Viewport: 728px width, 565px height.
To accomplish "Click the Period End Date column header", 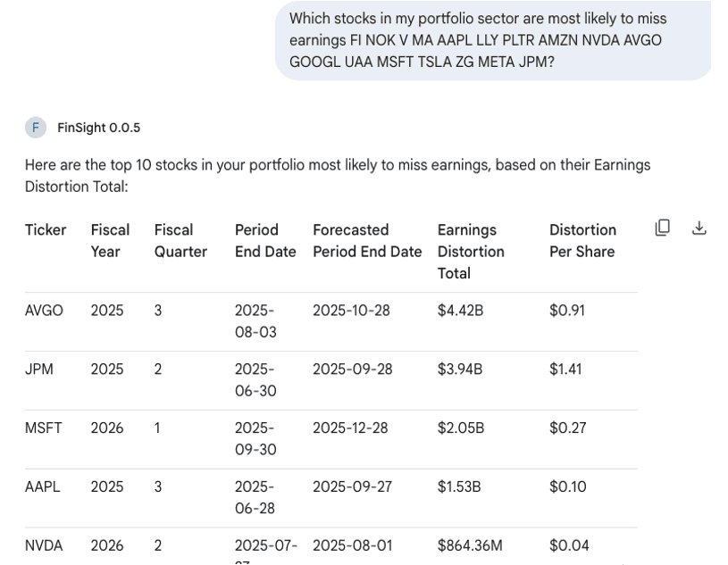I will (x=264, y=241).
